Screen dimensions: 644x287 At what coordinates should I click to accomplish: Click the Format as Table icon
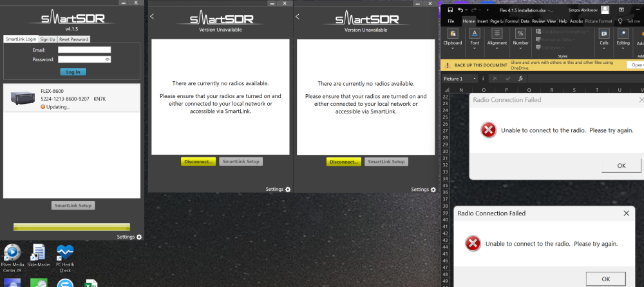538,39
